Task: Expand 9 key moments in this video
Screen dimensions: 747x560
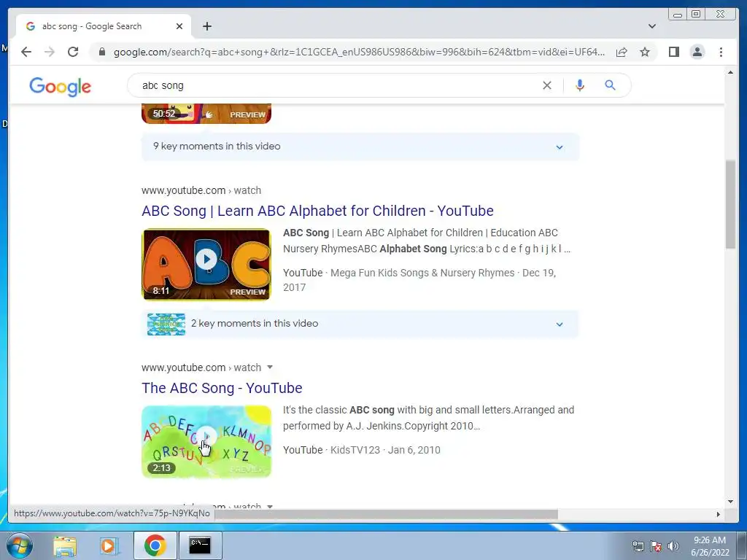Action: tap(360, 147)
